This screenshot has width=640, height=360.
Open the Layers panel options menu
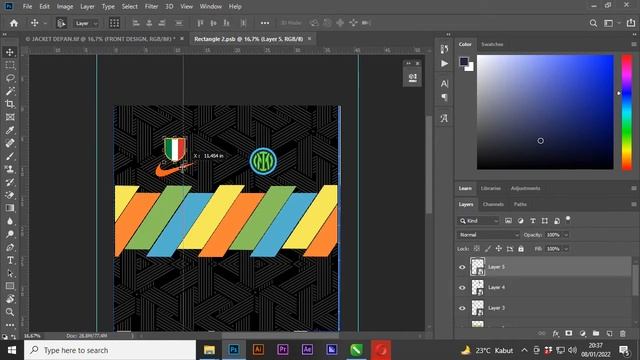point(633,204)
